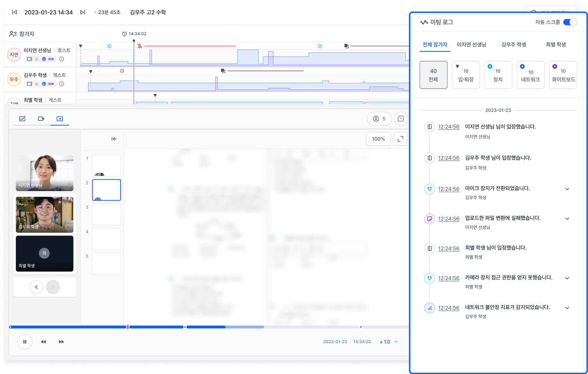
Task: Click the participants list icon
Action: (13, 34)
